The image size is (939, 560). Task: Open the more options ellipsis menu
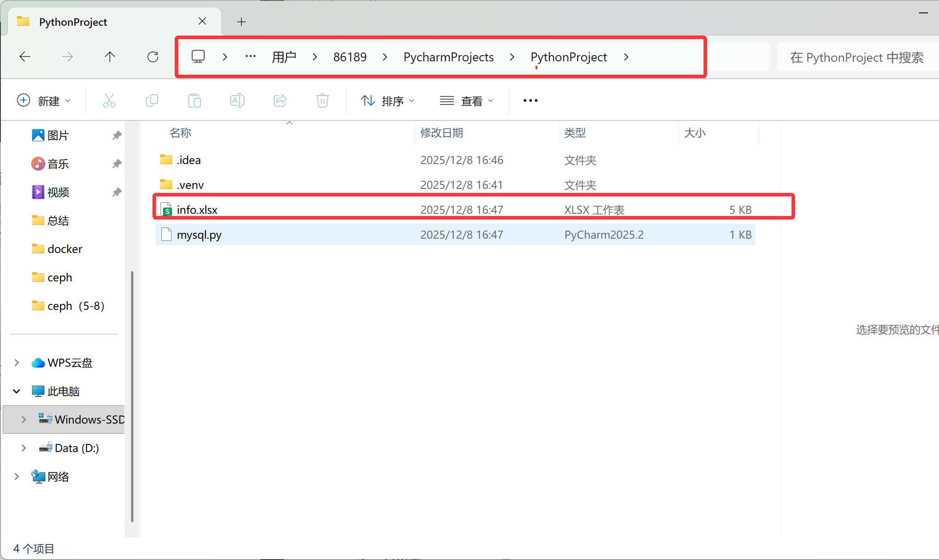(x=530, y=101)
